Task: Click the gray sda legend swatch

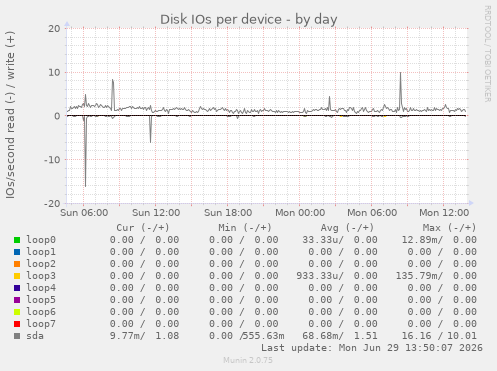Action: [x=17, y=336]
